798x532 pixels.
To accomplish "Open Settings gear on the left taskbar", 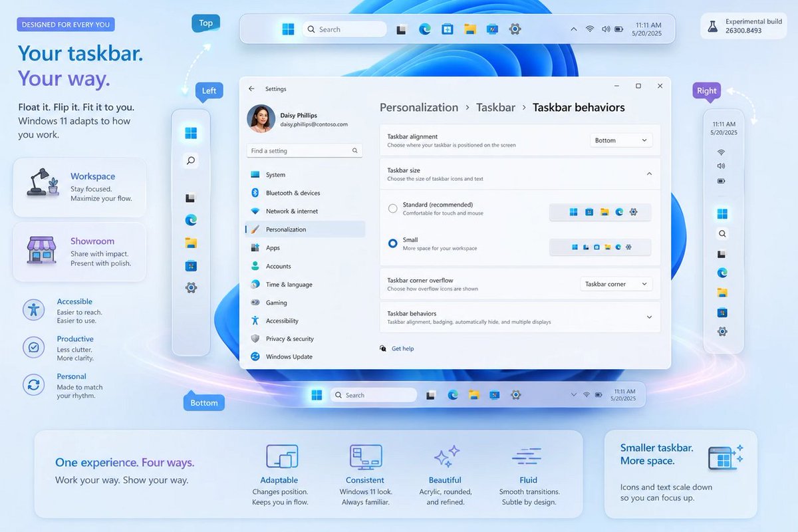I will pos(191,287).
